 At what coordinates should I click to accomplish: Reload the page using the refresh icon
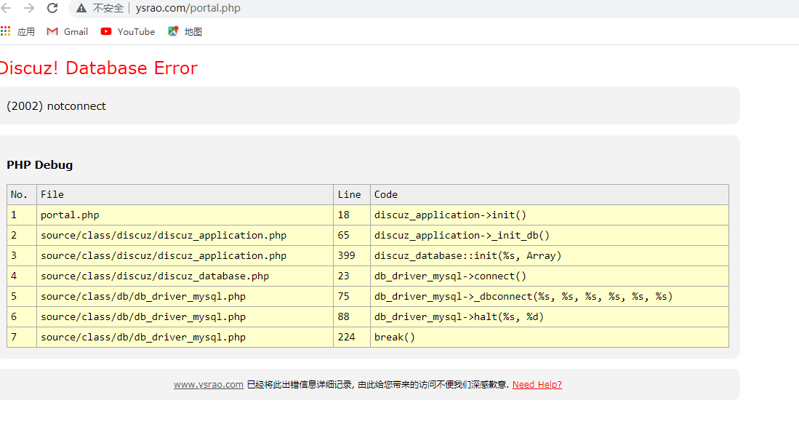tap(52, 8)
